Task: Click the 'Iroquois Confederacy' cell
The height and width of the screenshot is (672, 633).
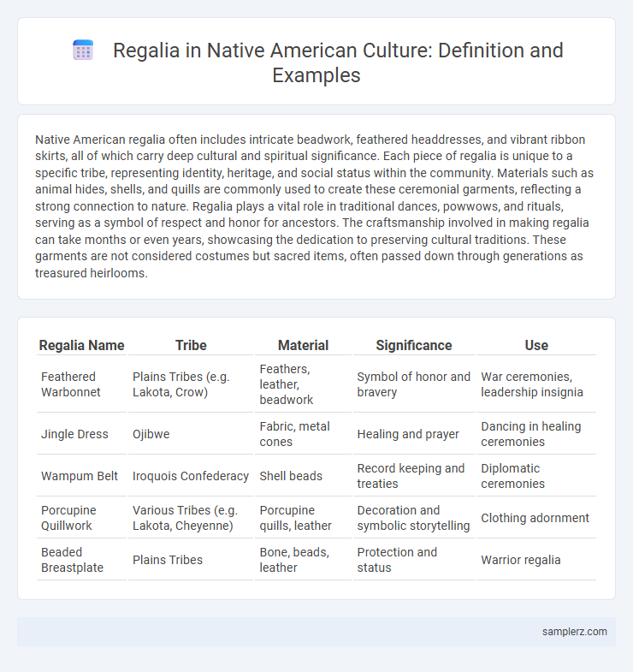Action: click(191, 476)
